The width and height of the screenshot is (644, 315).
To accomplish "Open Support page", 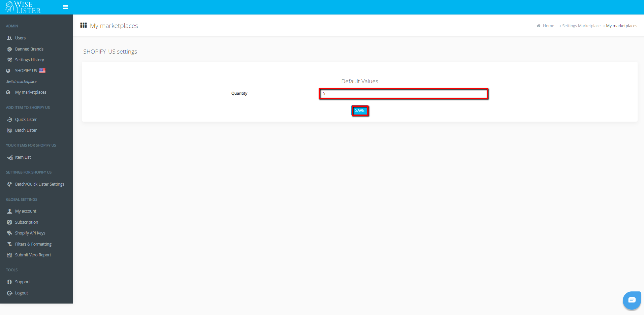I will 23,282.
